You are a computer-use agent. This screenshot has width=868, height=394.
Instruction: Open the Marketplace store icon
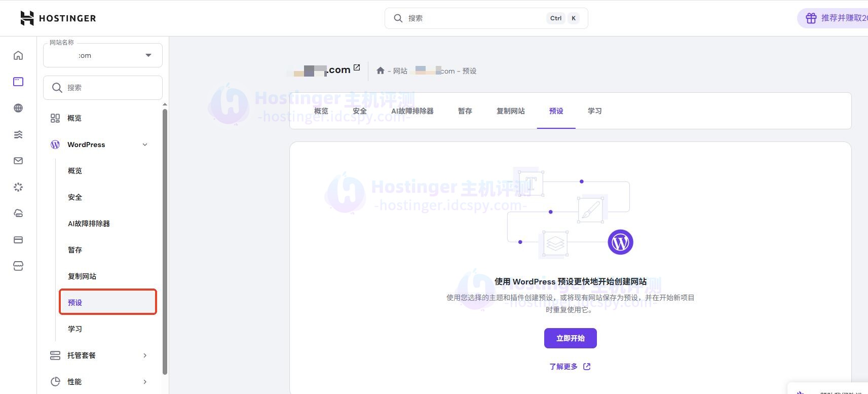tap(18, 266)
